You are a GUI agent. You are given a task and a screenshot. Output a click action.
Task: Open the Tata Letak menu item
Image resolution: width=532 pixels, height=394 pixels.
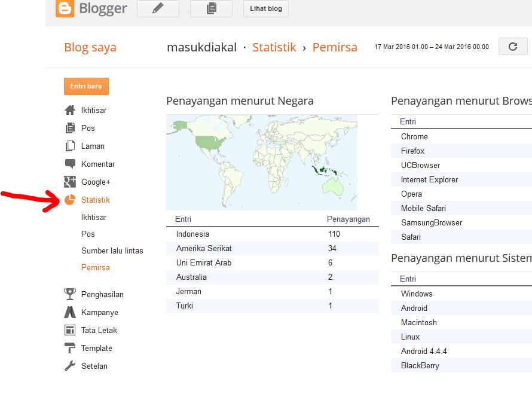99,330
